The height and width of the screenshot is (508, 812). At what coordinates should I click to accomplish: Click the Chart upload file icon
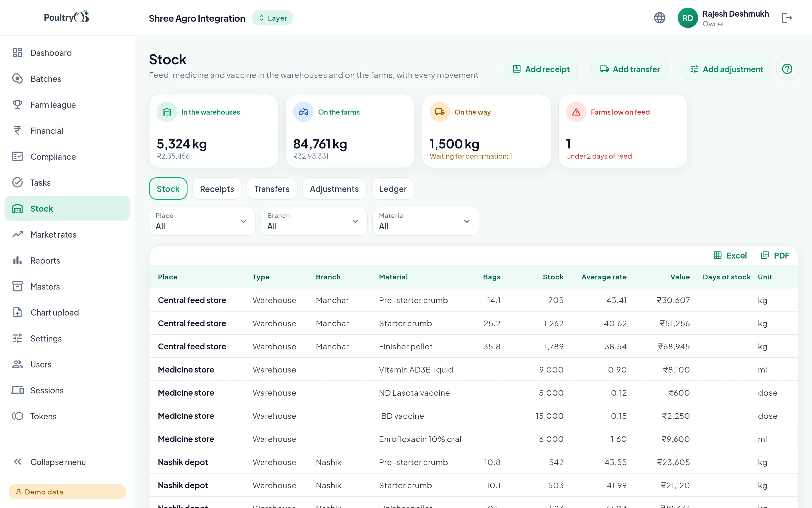coord(17,312)
